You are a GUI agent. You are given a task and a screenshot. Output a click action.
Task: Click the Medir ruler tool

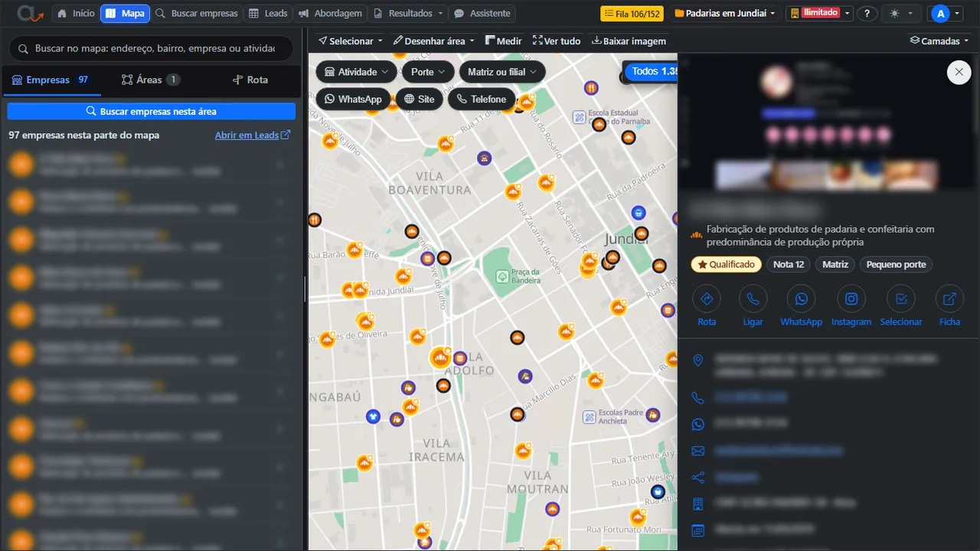pos(504,41)
